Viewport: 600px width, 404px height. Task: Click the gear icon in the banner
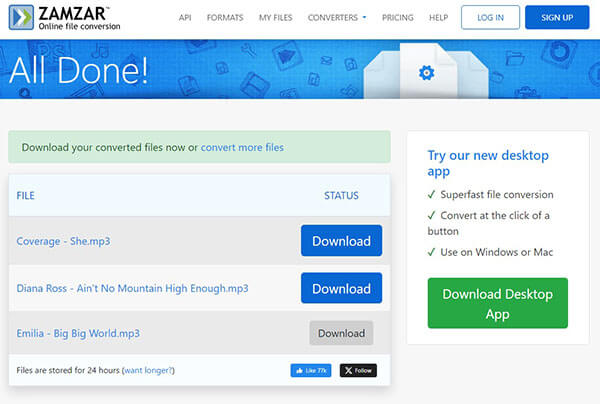[426, 73]
